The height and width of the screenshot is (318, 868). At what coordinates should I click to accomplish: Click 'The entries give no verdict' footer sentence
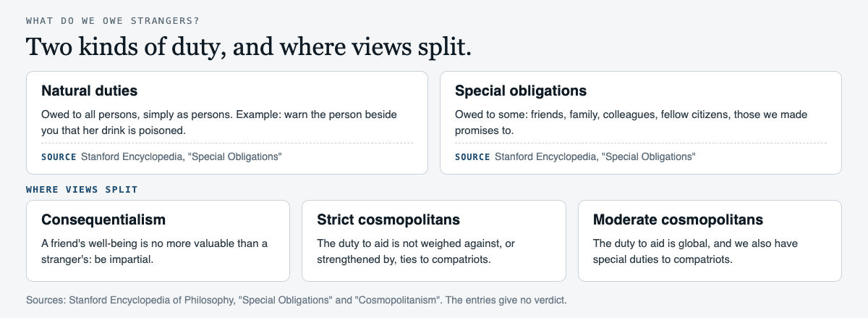(x=506, y=299)
